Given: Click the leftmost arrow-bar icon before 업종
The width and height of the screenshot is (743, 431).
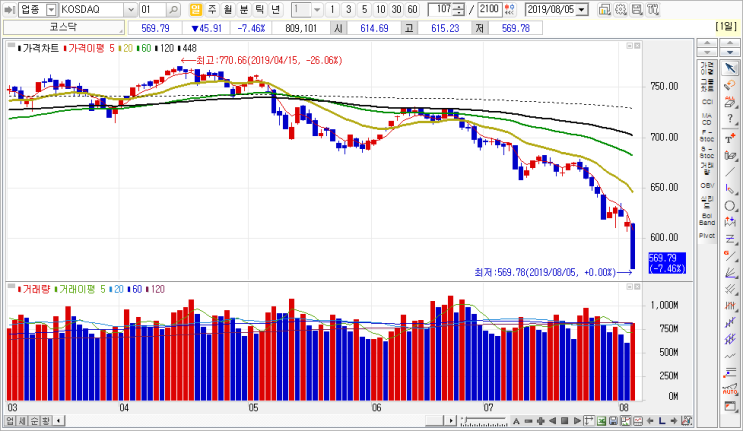Looking at the screenshot, I should [9, 9].
